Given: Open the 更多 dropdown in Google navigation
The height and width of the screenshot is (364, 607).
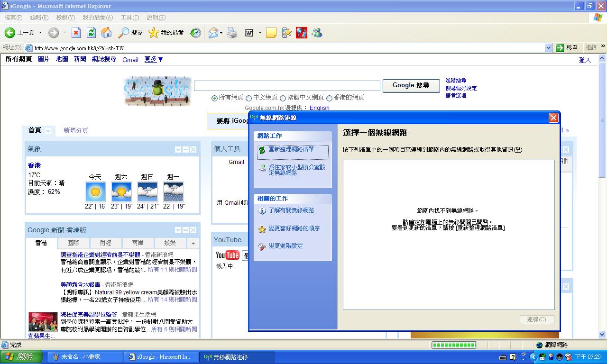Looking at the screenshot, I should [154, 59].
